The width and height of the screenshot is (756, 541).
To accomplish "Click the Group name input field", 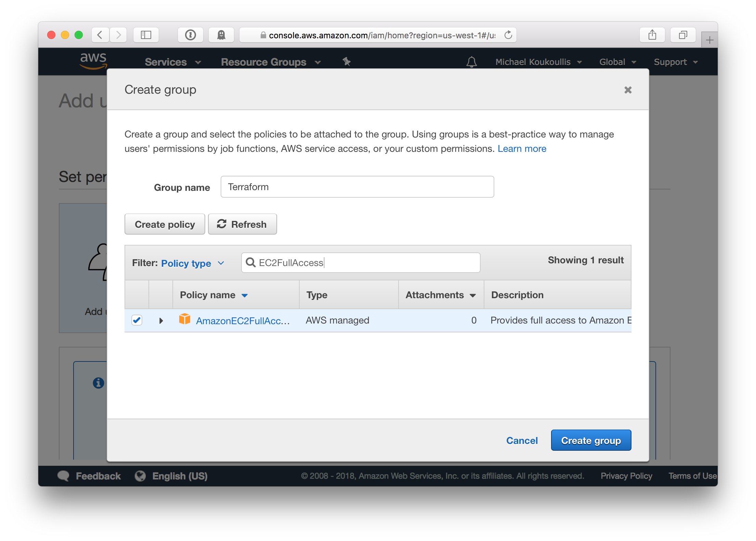I will click(x=357, y=187).
